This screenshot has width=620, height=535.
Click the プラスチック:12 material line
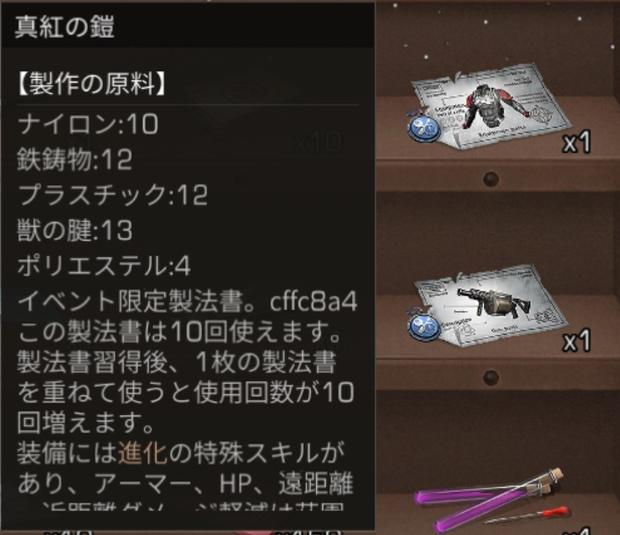(112, 195)
